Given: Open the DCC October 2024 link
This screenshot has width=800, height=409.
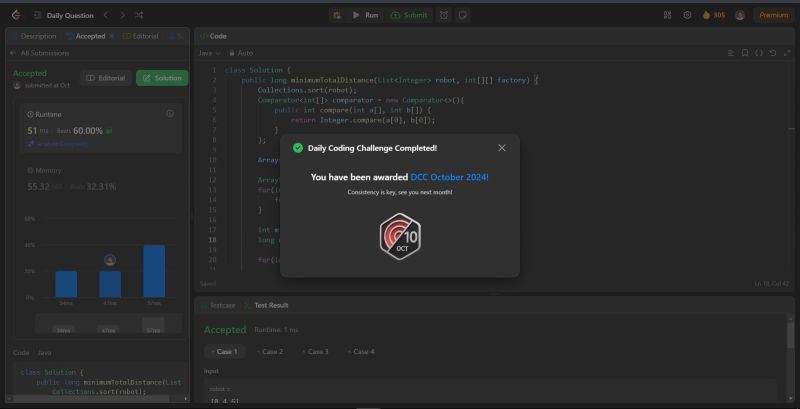Looking at the screenshot, I should [x=449, y=177].
